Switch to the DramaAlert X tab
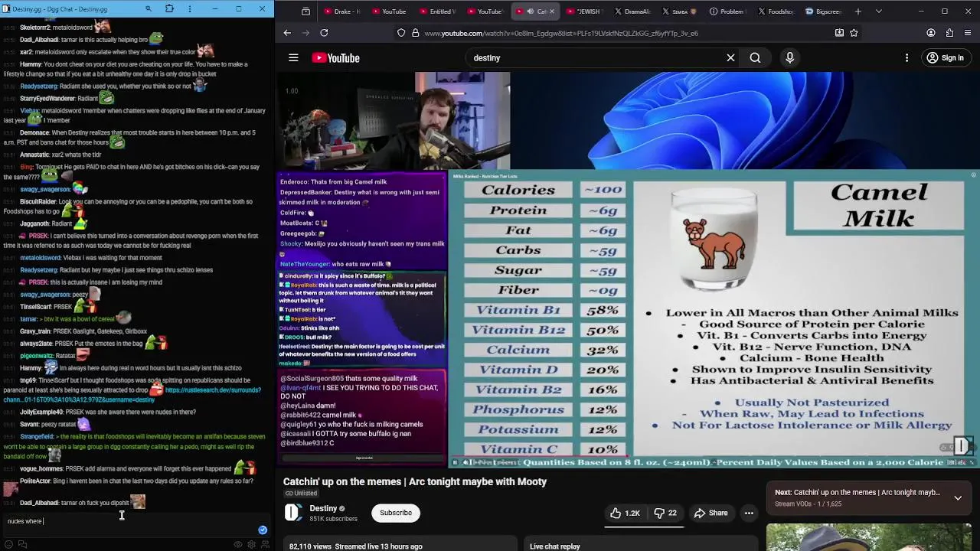 tap(631, 11)
